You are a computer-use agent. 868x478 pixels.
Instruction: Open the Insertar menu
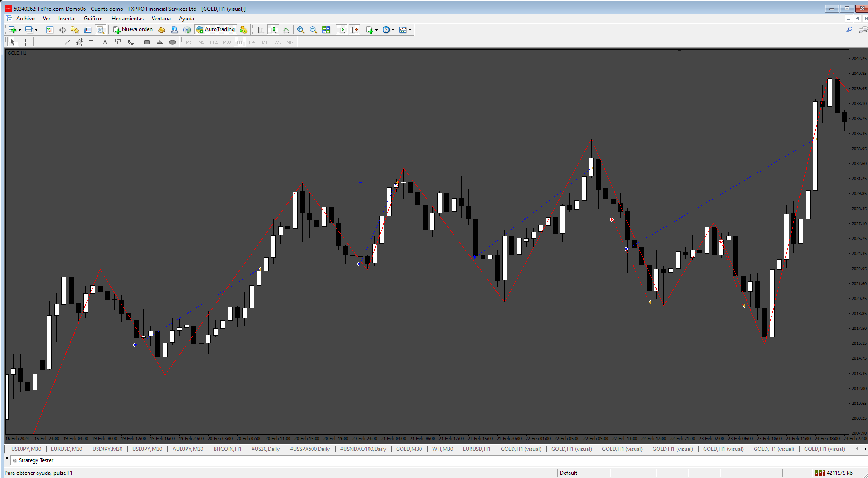(67, 19)
